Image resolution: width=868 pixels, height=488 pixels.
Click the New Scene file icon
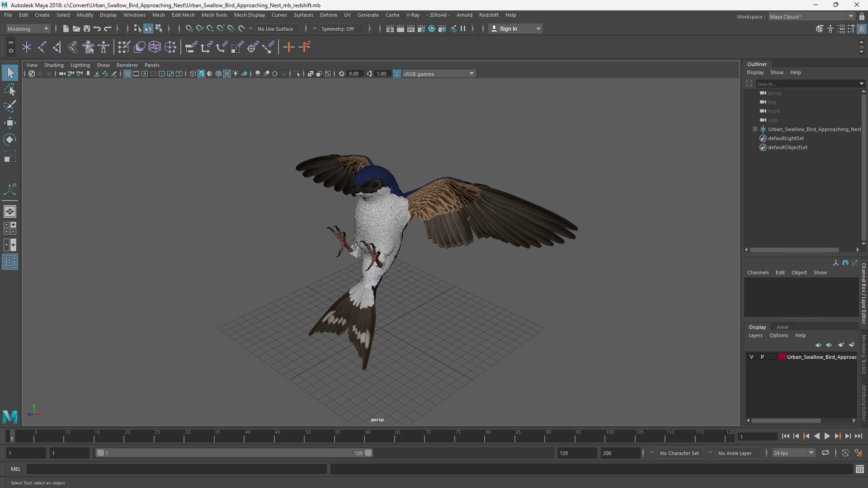[x=66, y=28]
